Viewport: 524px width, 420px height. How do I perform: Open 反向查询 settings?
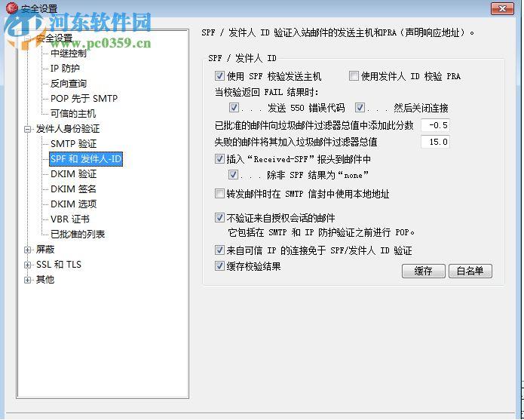(x=68, y=84)
